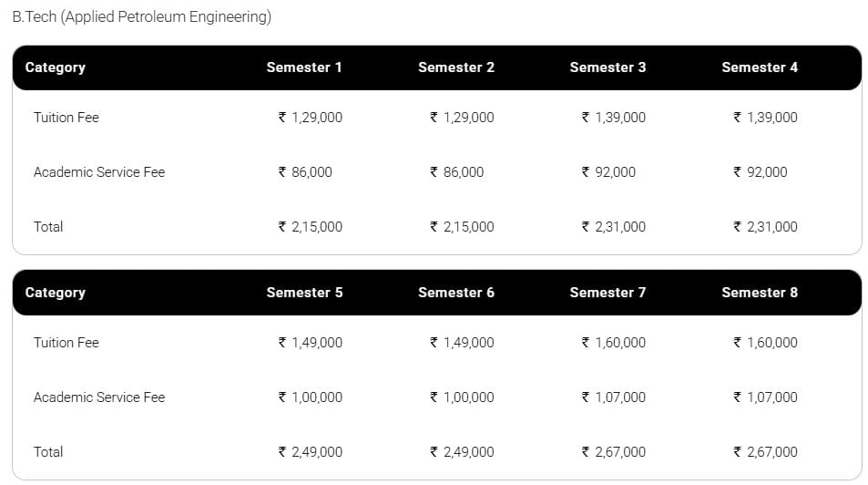The height and width of the screenshot is (485, 868).
Task: Click the Semester 3 academic service fee amount
Action: (x=608, y=172)
